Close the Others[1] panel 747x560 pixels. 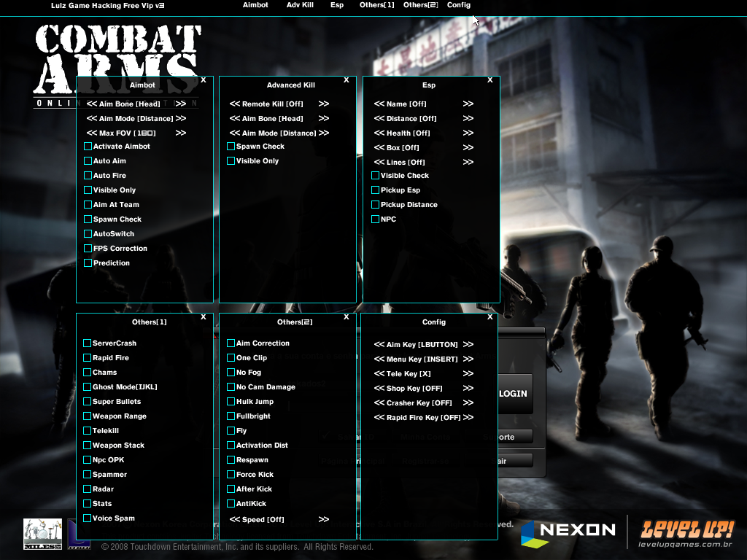pos(204,316)
